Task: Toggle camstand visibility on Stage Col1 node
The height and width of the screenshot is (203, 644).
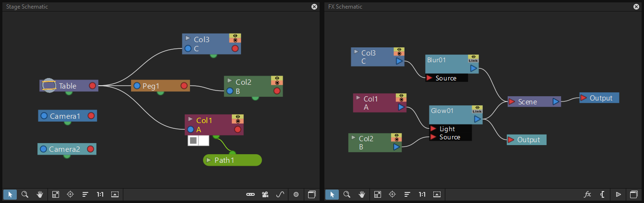Action: 238,121
